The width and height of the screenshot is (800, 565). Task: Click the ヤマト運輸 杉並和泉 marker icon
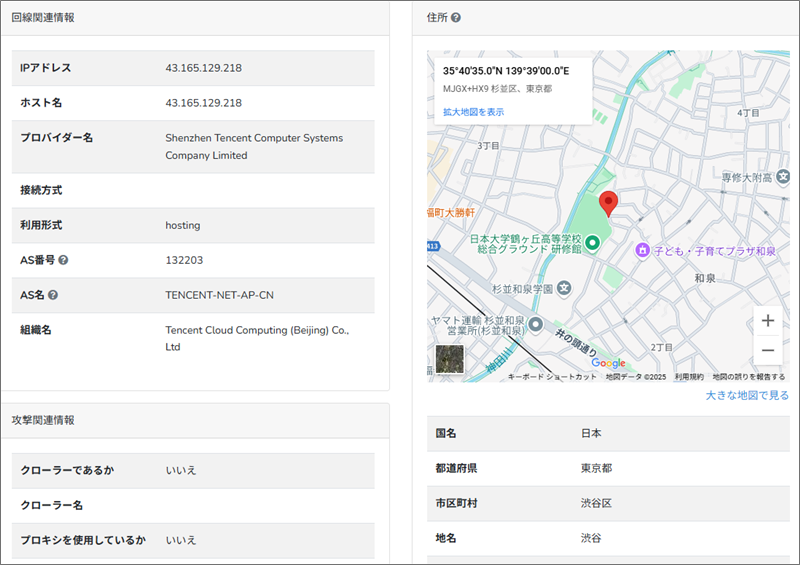pyautogui.click(x=535, y=324)
